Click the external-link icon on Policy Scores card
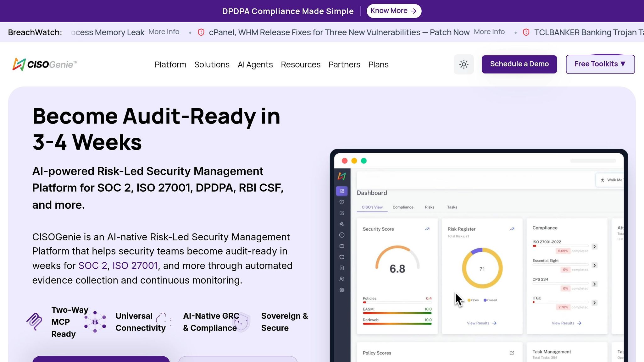644x362 pixels. 512,353
